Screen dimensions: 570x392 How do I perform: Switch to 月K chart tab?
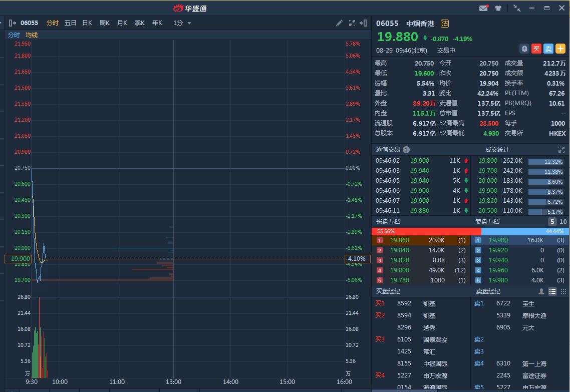(122, 23)
